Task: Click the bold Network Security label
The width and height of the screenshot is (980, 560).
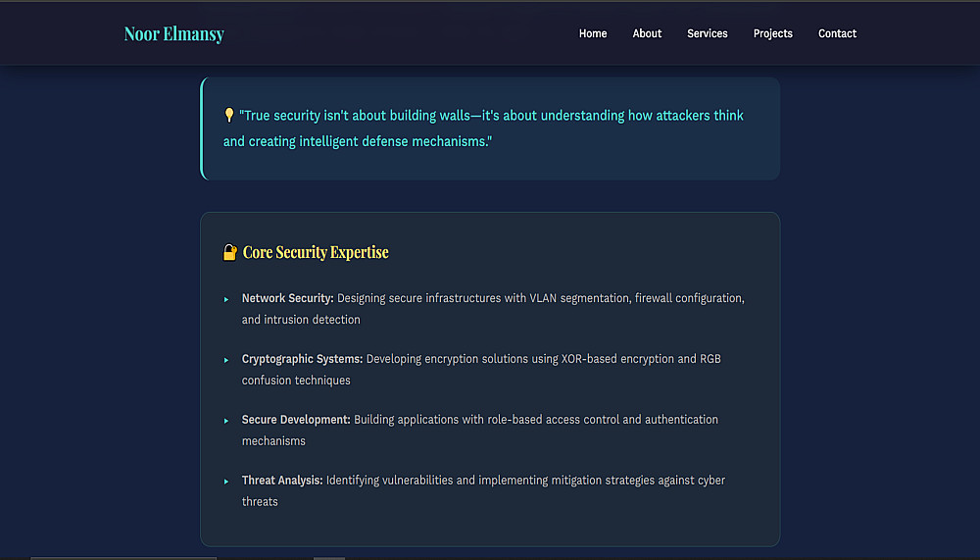Action: click(x=288, y=298)
